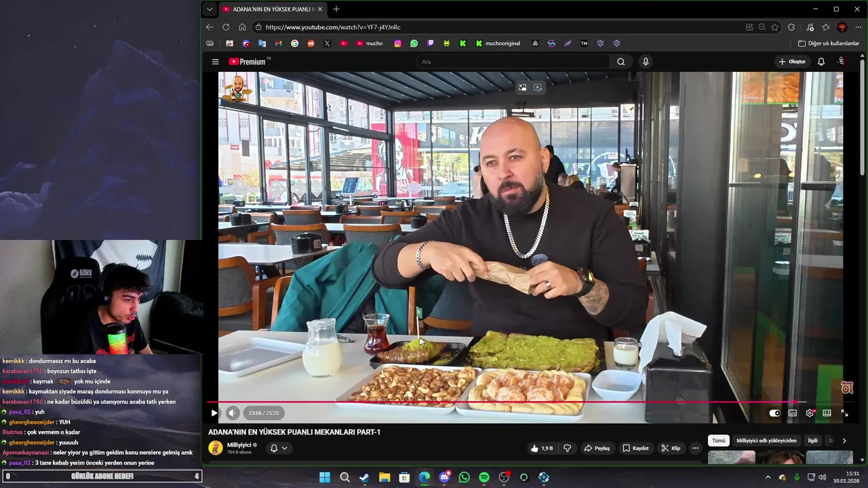Screen dimensions: 868x488
Task: Open Steam from taskbar
Action: tap(365, 477)
